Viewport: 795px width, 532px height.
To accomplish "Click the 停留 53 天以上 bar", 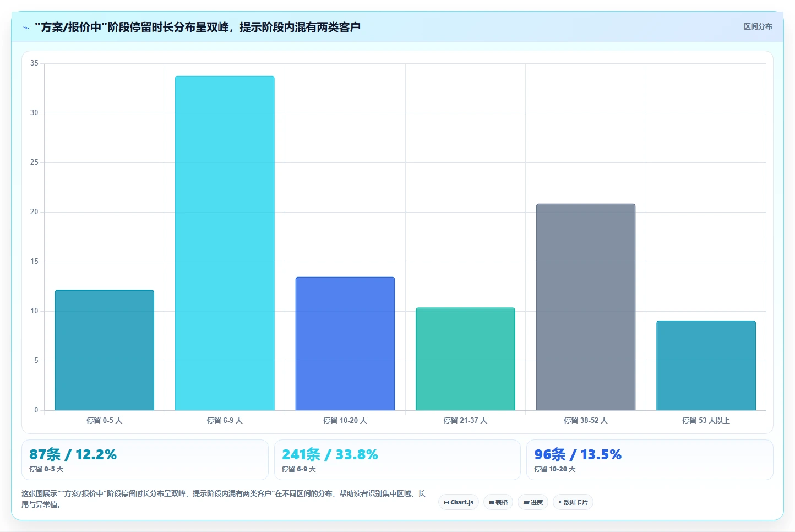I will (x=706, y=366).
